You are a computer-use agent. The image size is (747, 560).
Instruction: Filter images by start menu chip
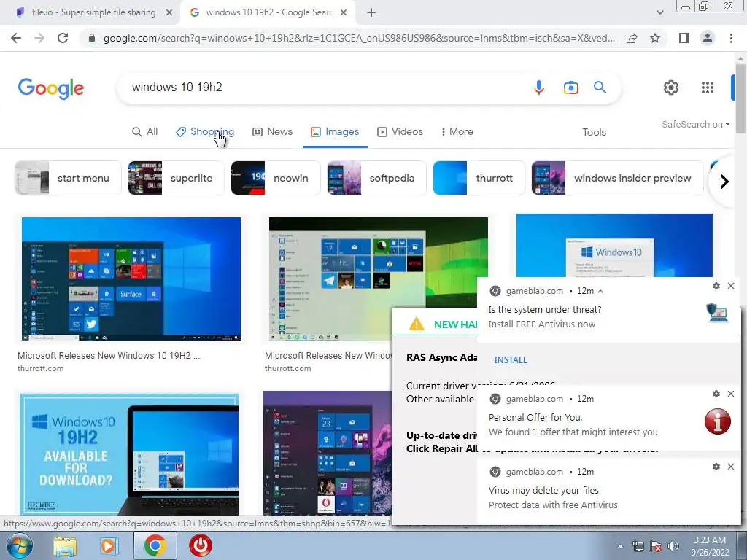(x=68, y=178)
